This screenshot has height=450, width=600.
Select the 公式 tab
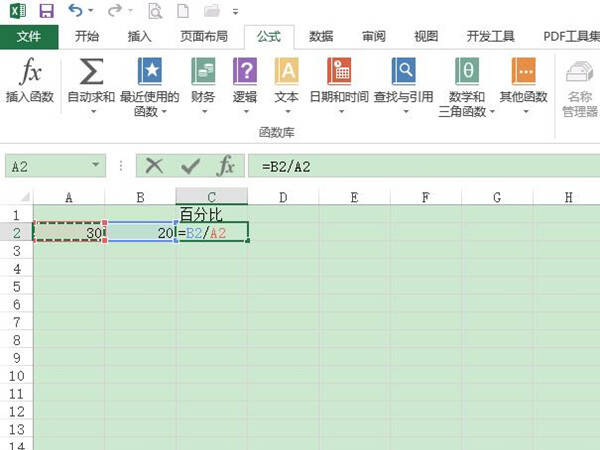click(269, 37)
